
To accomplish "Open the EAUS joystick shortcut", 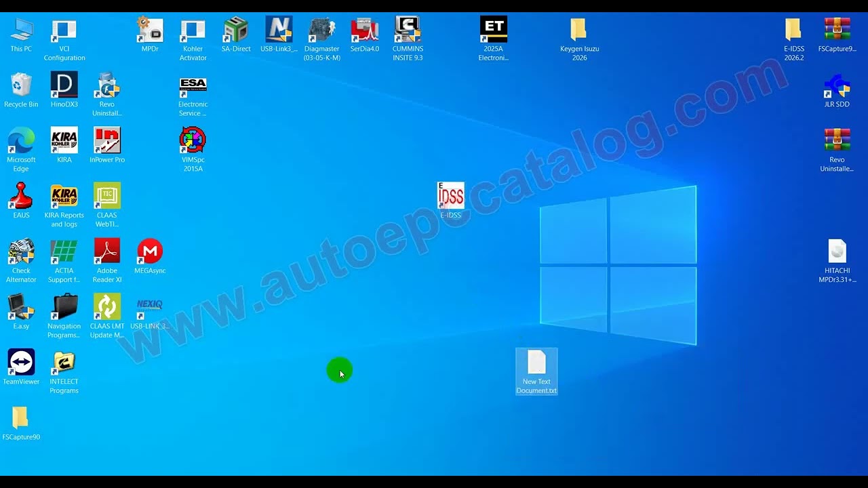I will click(21, 201).
